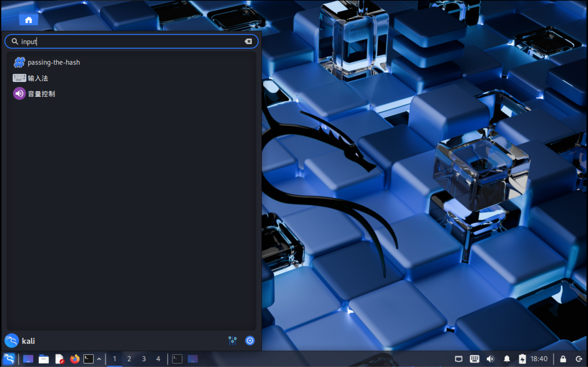Click the keyboard input method tray icon
The height and width of the screenshot is (367, 588).
(x=474, y=359)
